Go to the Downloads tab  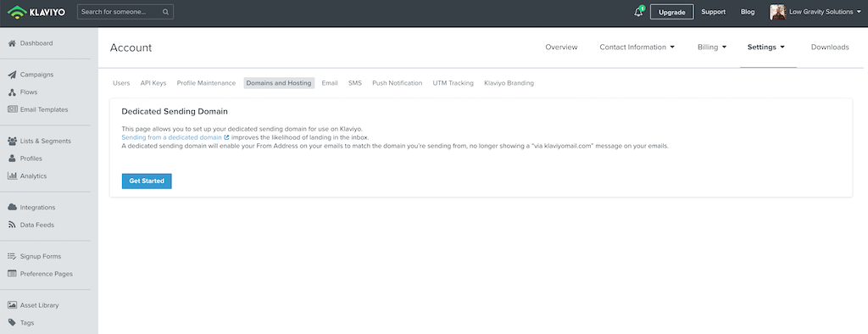click(x=830, y=47)
